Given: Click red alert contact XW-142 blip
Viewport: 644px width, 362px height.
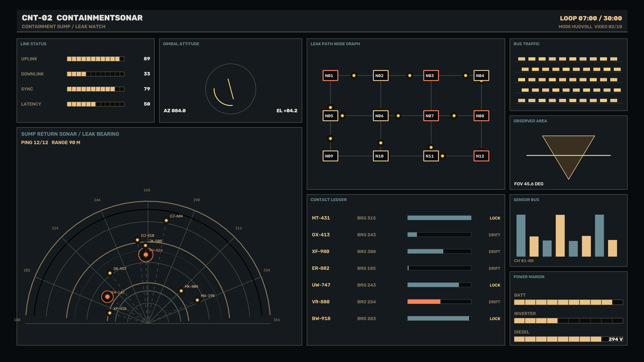Looking at the screenshot, I should (107, 296).
